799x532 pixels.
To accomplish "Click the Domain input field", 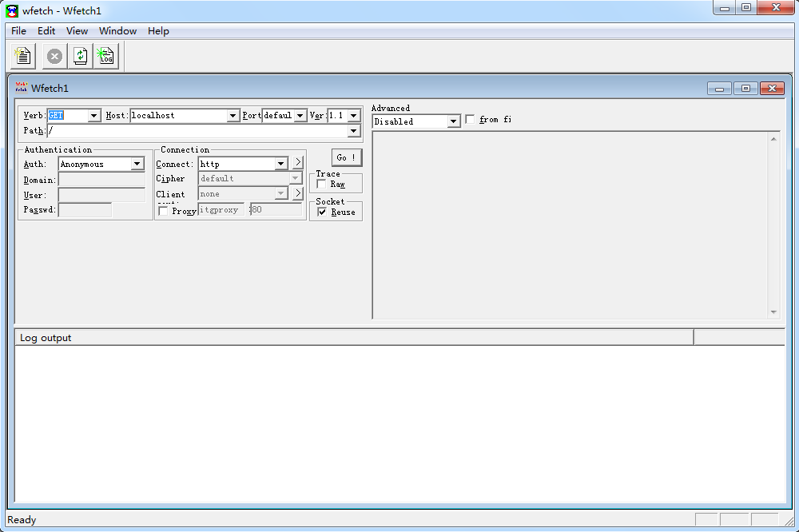I will pos(102,180).
